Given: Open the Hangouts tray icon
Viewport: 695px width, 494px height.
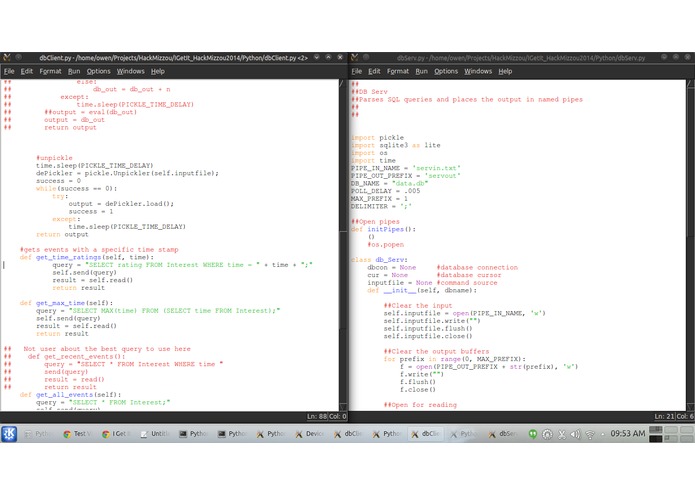Looking at the screenshot, I should (x=533, y=434).
